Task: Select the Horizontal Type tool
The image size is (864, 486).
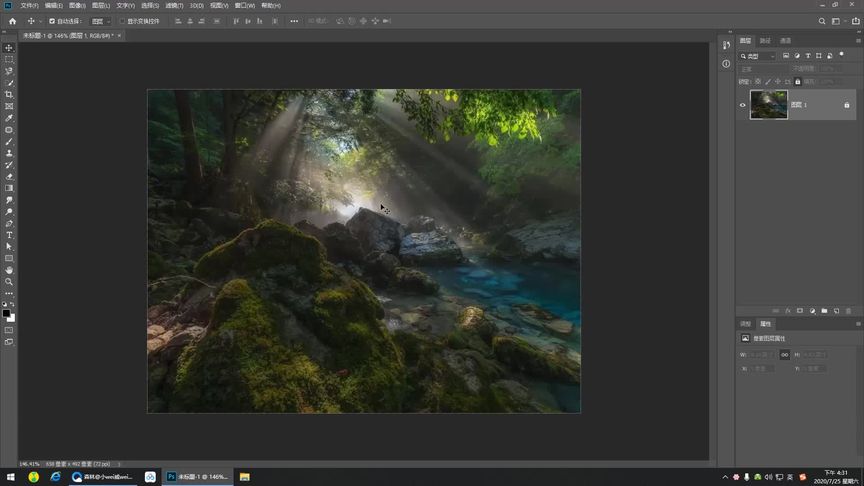Action: click(9, 235)
